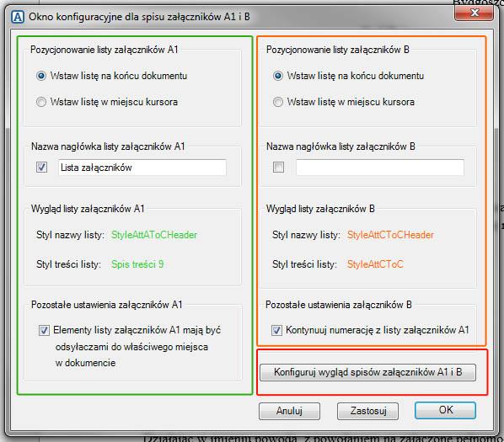Select B 'Wstaw listę na końcu dokumentu' radio

click(x=278, y=76)
